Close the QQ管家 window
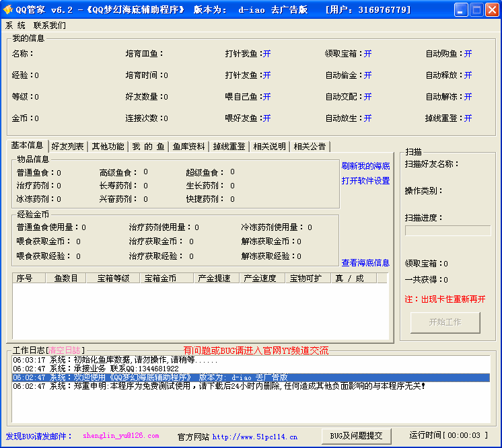Image resolution: width=502 pixels, height=448 pixels. pyautogui.click(x=492, y=10)
